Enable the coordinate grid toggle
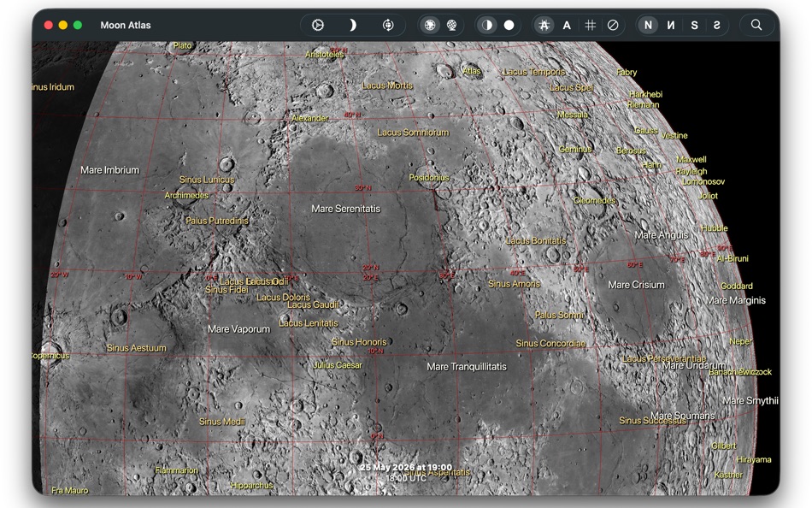 pyautogui.click(x=590, y=25)
